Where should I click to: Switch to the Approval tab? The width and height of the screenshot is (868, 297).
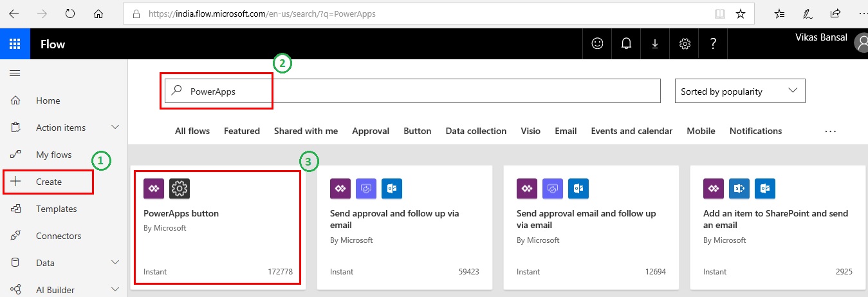point(371,131)
